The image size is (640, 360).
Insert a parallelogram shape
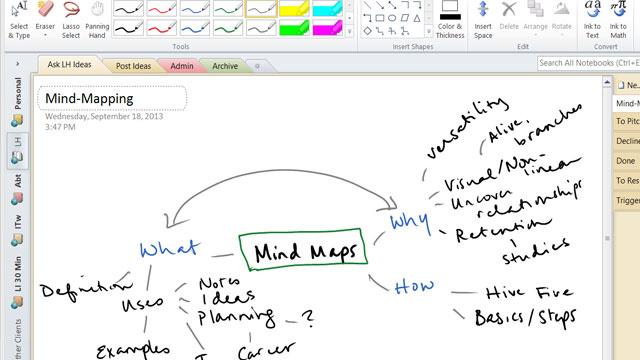[x=404, y=18]
